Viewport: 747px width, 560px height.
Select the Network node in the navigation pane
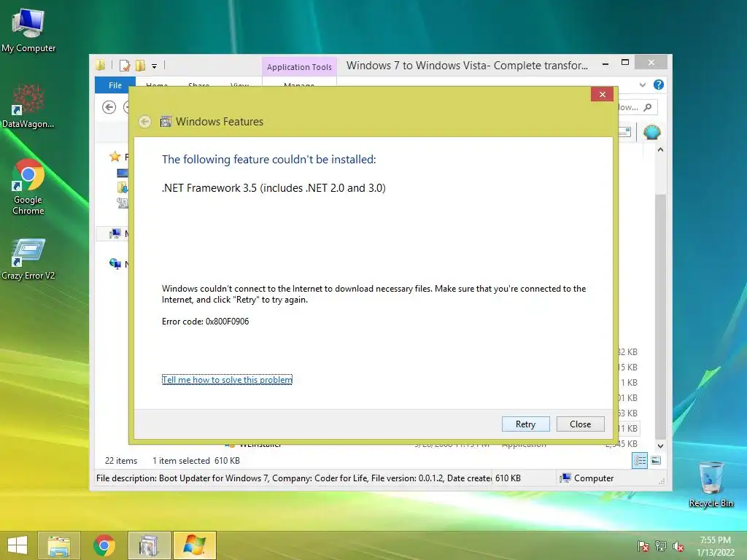(x=115, y=263)
